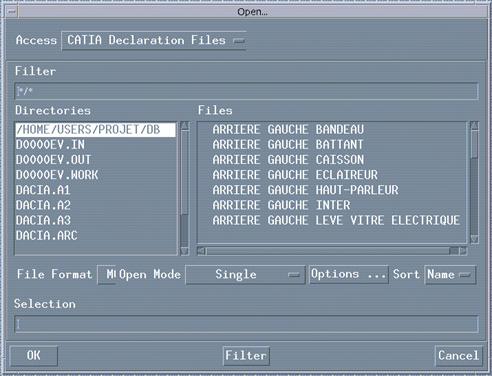Click the Options ... button
The width and height of the screenshot is (492, 376).
349,274
